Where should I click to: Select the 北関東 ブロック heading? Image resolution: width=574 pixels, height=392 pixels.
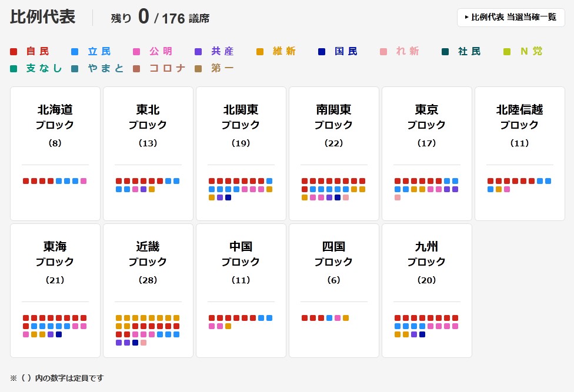241,117
